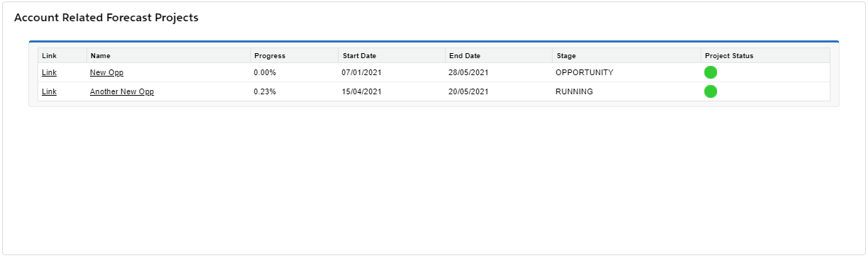Screen dimensions: 868x258
Task: Click the Account Related Forecast Projects heading
Action: 106,18
